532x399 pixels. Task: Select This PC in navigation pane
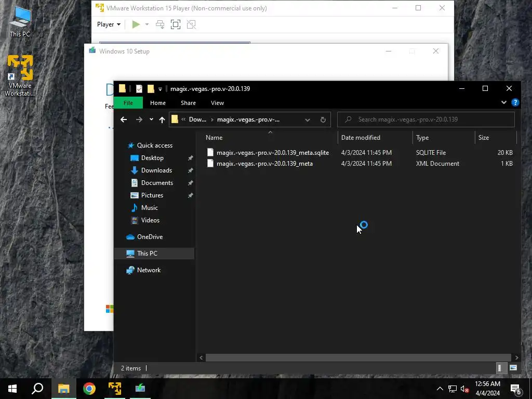point(154,254)
